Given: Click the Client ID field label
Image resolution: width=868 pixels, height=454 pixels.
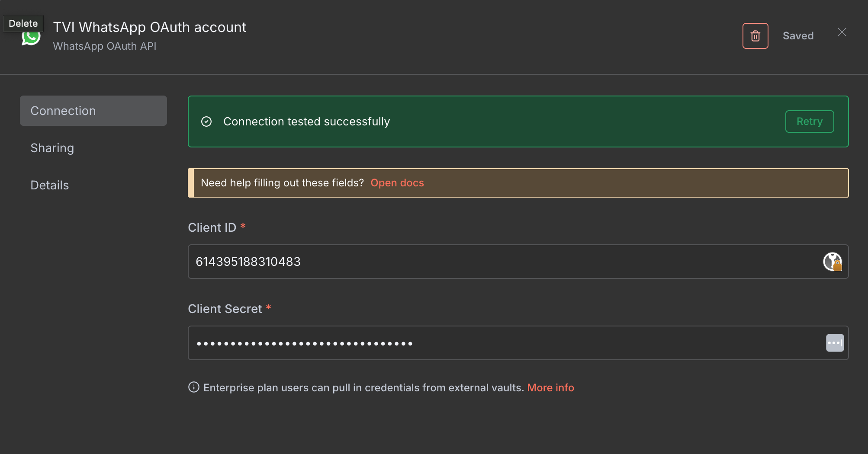Looking at the screenshot, I should 212,227.
